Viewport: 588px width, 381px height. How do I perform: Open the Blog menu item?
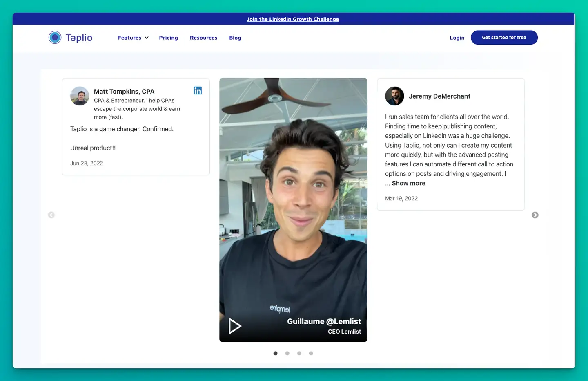tap(235, 38)
